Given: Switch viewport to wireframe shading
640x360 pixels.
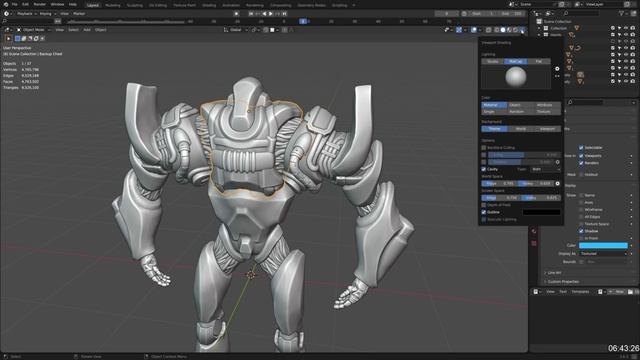Looking at the screenshot, I should click(497, 30).
